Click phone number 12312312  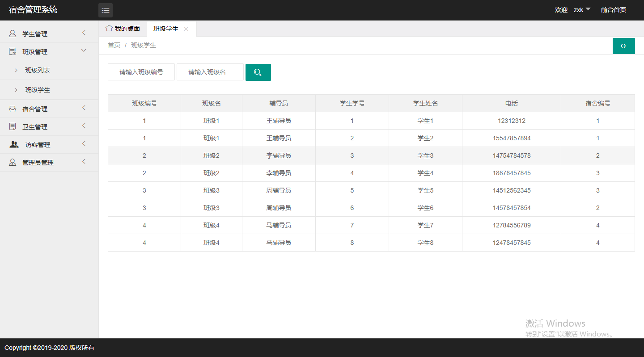[512, 121]
